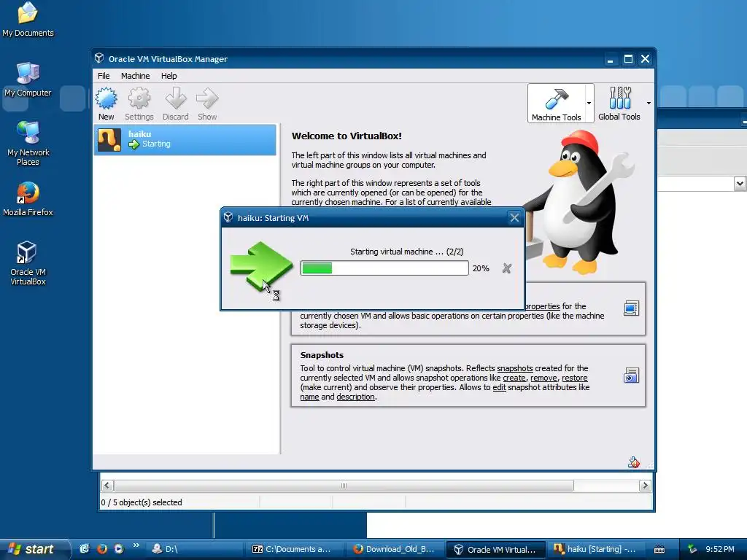Switch to haiku [Starting] taskbar button
The height and width of the screenshot is (560, 747).
coord(595,549)
